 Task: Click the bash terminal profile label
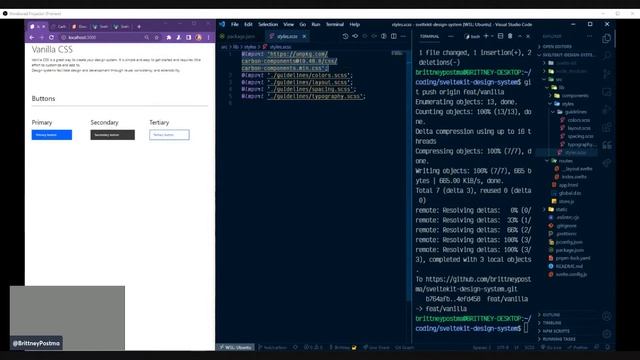pyautogui.click(x=473, y=36)
